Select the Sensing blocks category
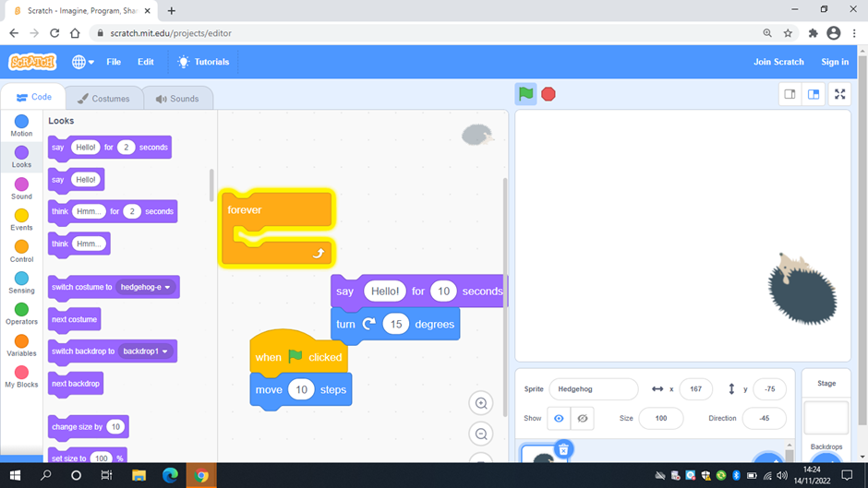This screenshot has height=488, width=868. tap(21, 282)
